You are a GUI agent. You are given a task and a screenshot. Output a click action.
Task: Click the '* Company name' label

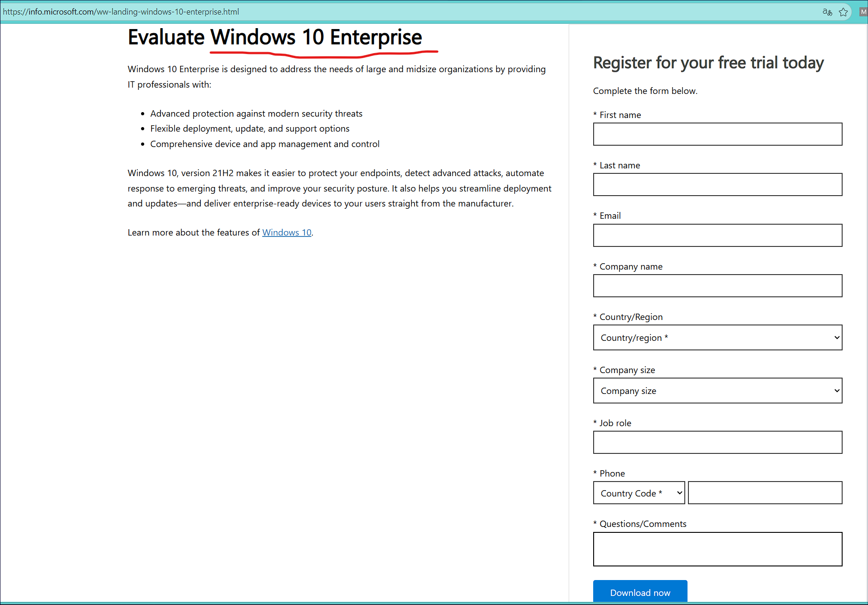tap(628, 266)
